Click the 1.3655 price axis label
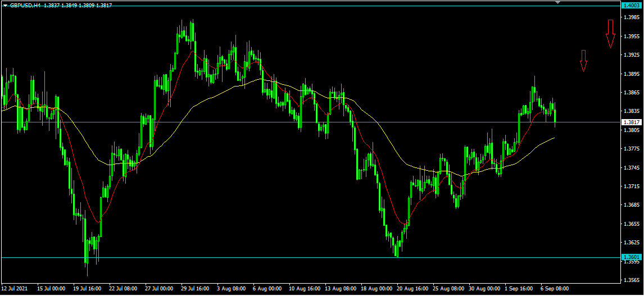Viewport: 644px width, 296px height. pyautogui.click(x=632, y=224)
